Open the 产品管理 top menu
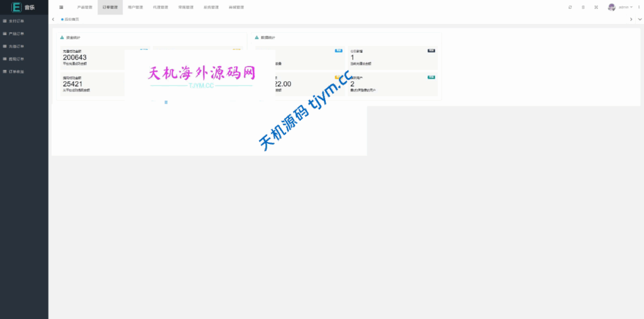644x319 pixels. click(84, 7)
